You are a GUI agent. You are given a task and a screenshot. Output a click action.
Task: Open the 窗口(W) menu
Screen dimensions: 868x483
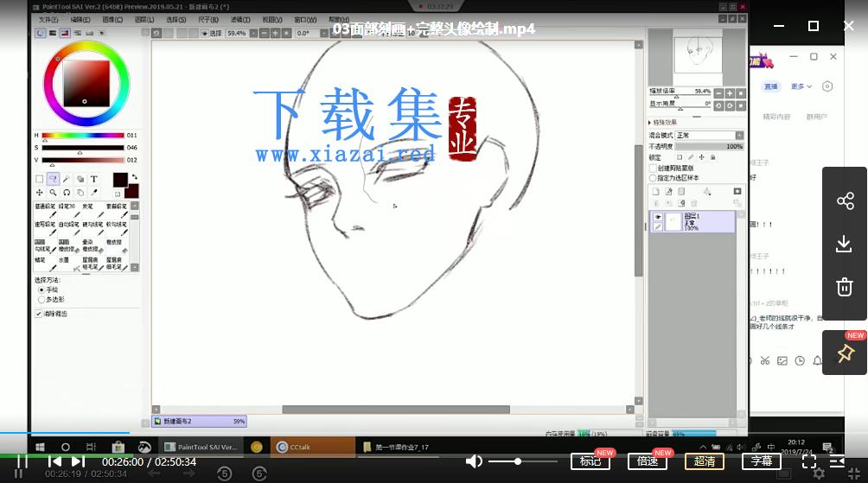tap(305, 19)
